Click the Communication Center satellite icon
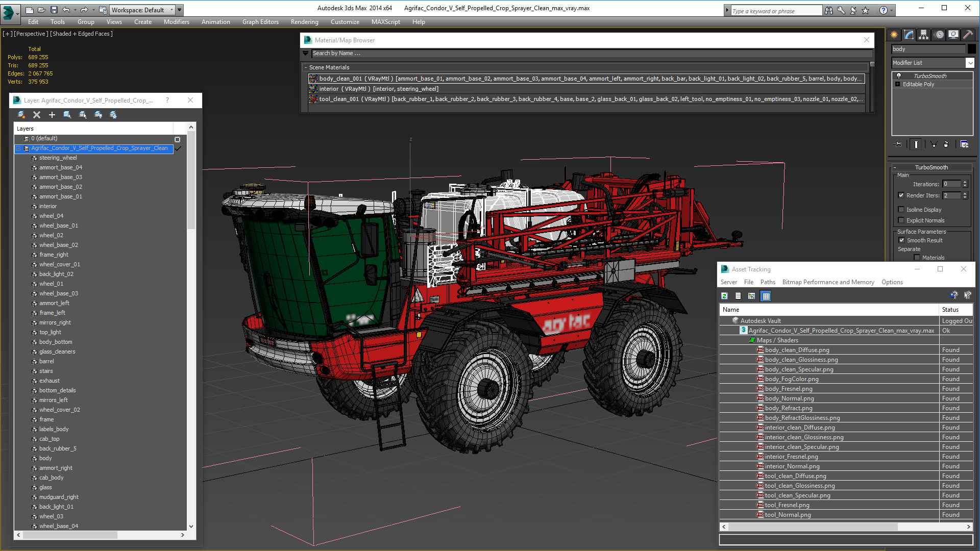980x551 pixels. tap(853, 10)
